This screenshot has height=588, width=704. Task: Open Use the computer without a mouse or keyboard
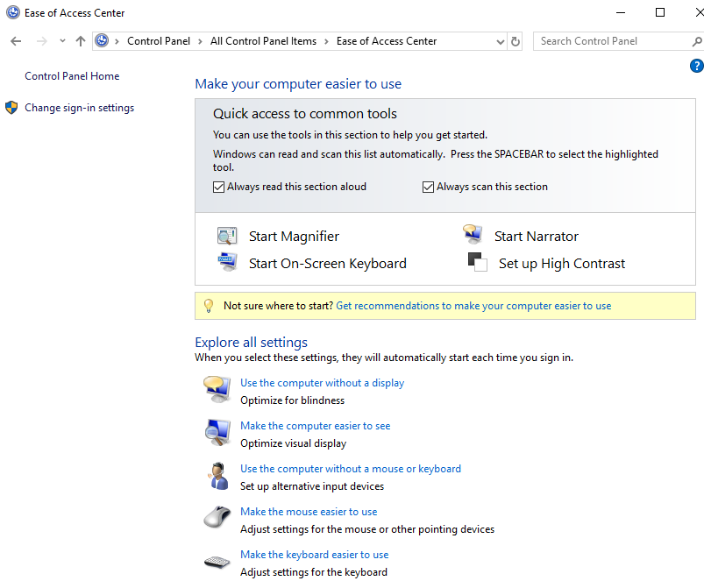pyautogui.click(x=351, y=469)
